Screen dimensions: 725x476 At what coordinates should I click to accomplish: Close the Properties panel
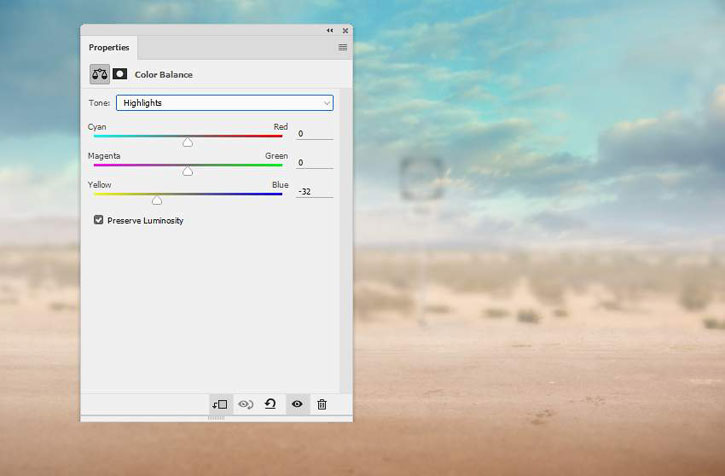click(345, 31)
